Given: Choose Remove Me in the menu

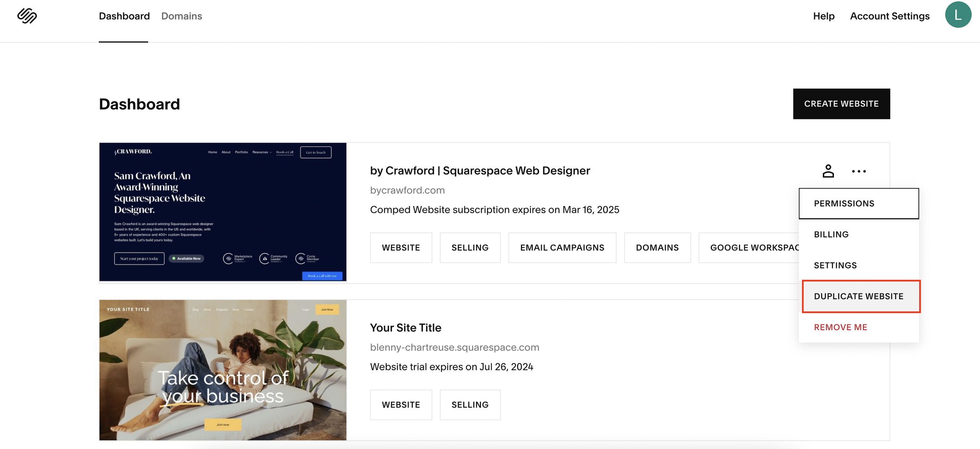Looking at the screenshot, I should click(858, 327).
